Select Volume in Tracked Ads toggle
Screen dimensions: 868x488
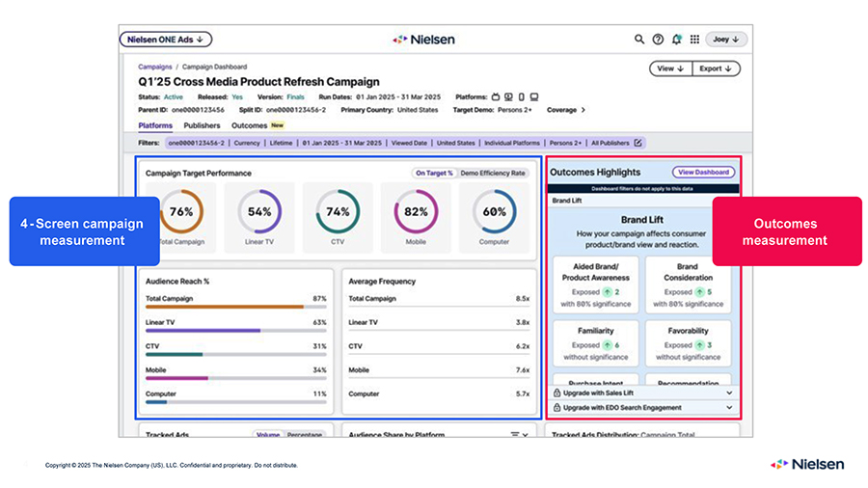[267, 435]
